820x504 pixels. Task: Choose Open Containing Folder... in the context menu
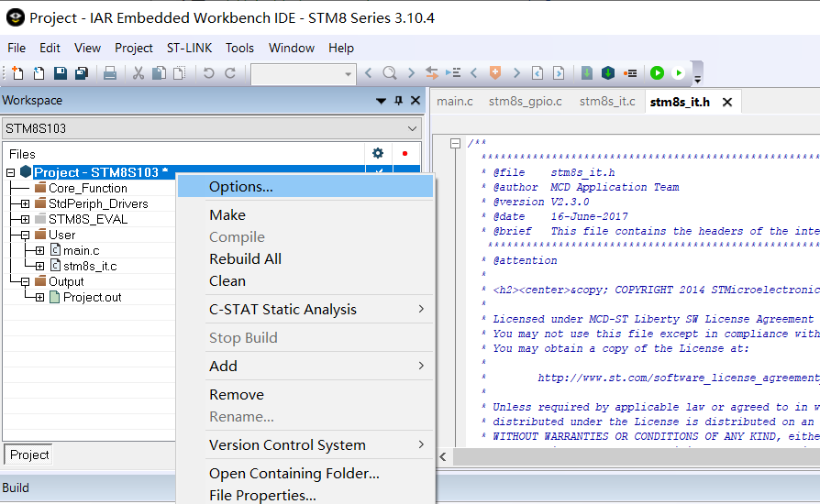(x=305, y=473)
